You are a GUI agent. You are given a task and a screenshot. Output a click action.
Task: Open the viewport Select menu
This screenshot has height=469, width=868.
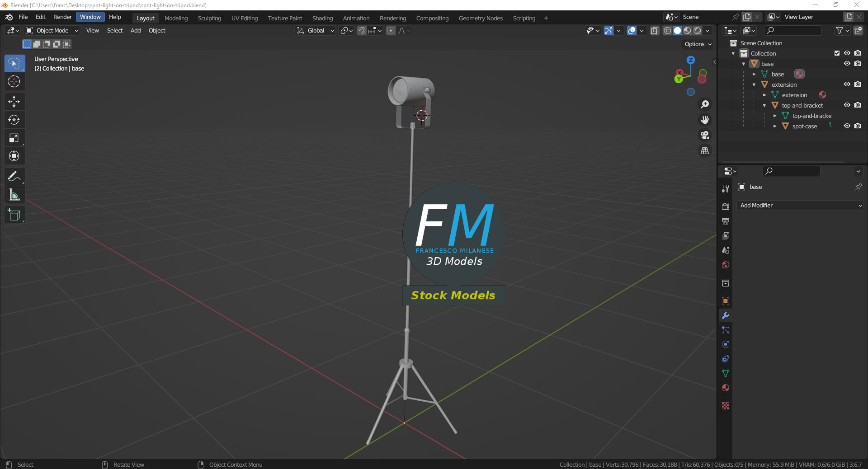[x=115, y=31]
